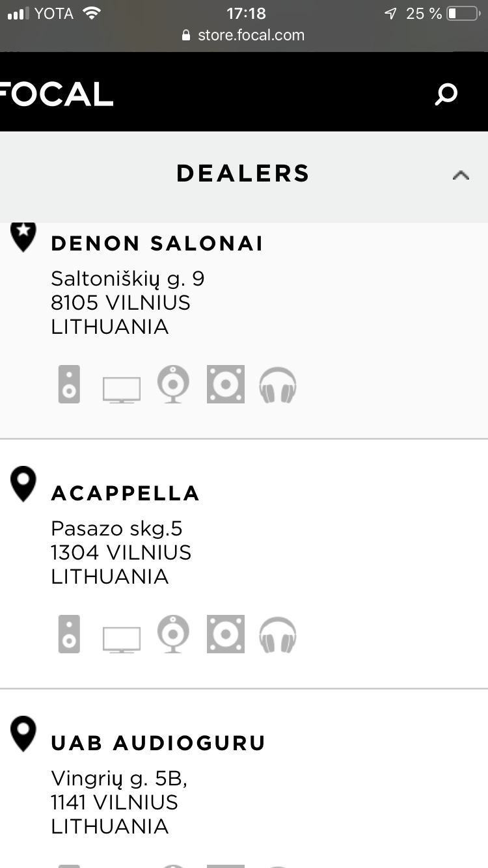This screenshot has height=868, width=488.
Task: Tap Denon Salonai's headphones icon
Action: click(x=278, y=385)
